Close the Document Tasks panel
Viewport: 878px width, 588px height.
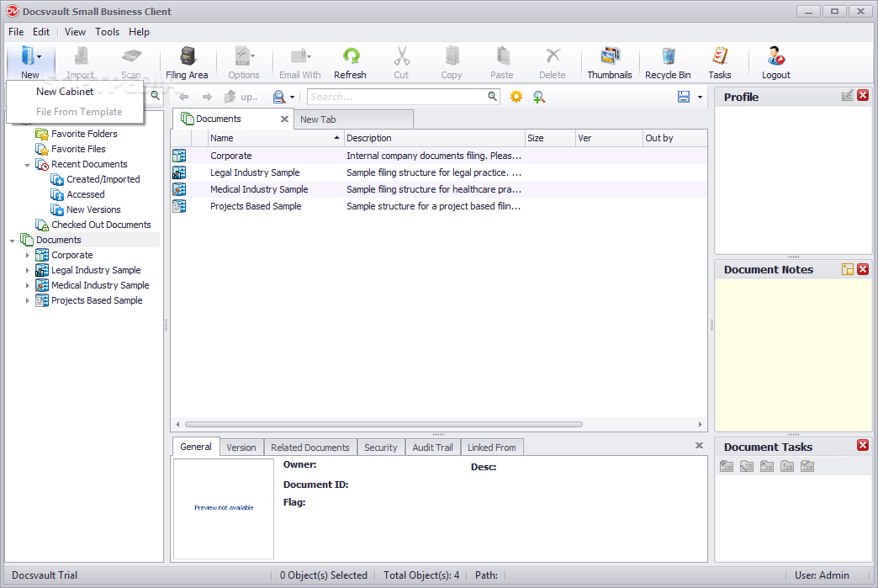(x=863, y=445)
